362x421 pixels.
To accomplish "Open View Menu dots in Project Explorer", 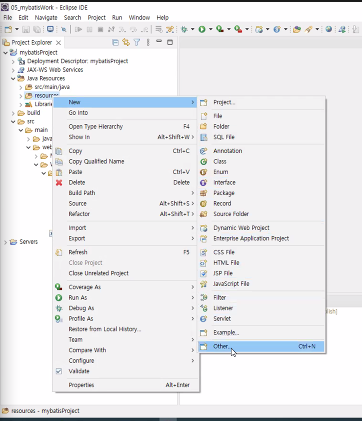I will point(148,42).
